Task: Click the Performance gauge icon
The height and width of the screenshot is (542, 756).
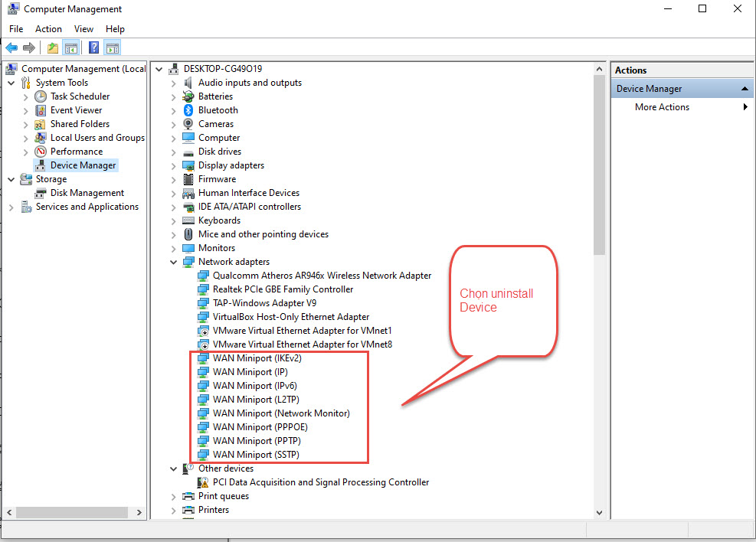Action: point(41,152)
